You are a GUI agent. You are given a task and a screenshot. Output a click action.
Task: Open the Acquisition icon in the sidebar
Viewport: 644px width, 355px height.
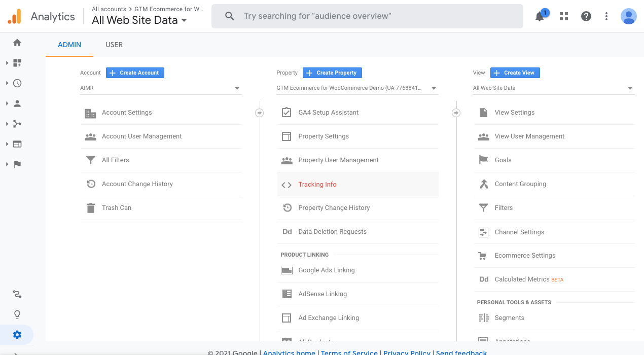[17, 124]
